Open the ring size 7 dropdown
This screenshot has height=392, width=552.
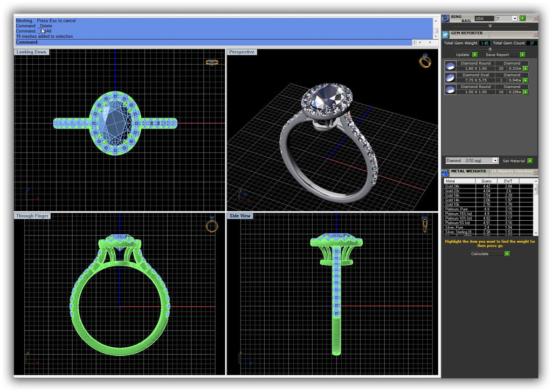515,18
